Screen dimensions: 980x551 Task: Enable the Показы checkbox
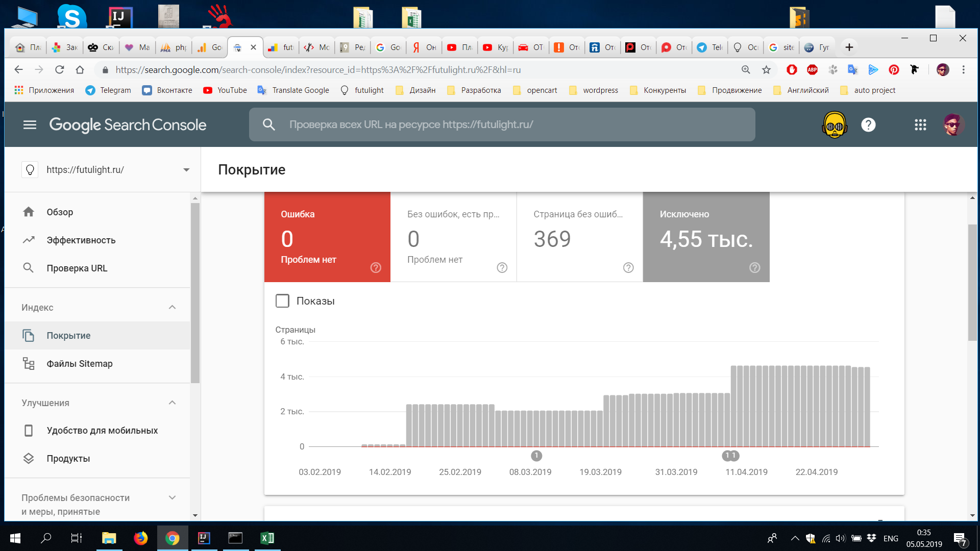pyautogui.click(x=282, y=301)
